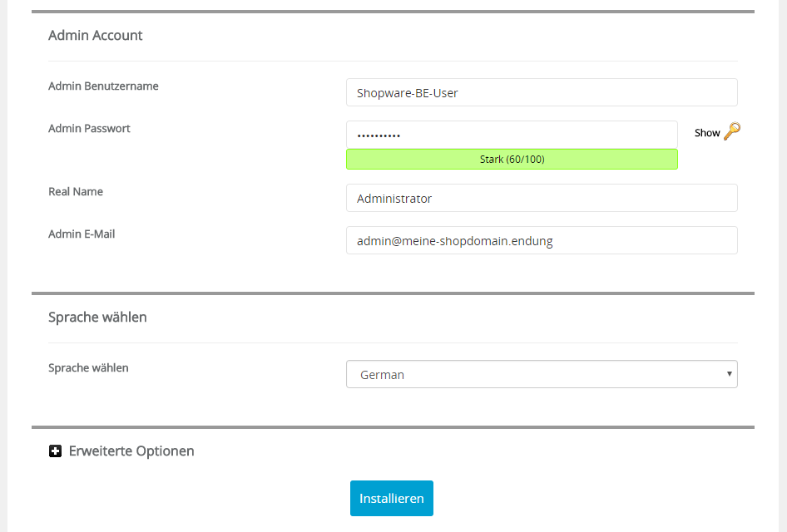Click the Admin Passwort label

tap(89, 128)
